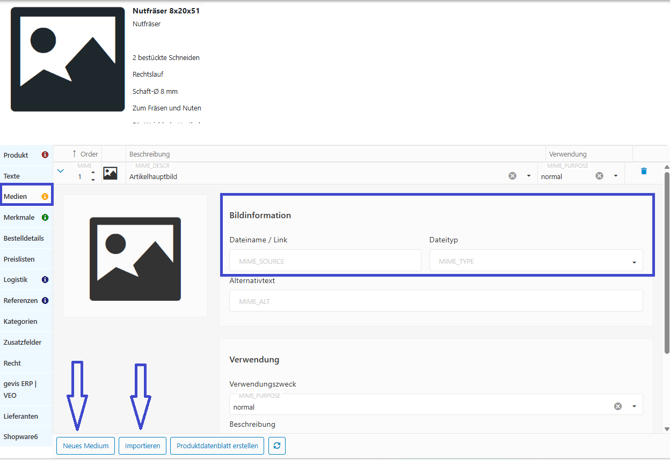
Task: Open the Referenzen tab
Action: tap(26, 301)
